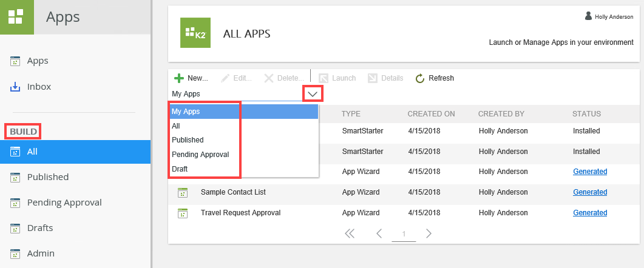Viewport: 644px width, 268px height.
Task: Click Generated link for Sample Contact List
Action: (x=590, y=192)
